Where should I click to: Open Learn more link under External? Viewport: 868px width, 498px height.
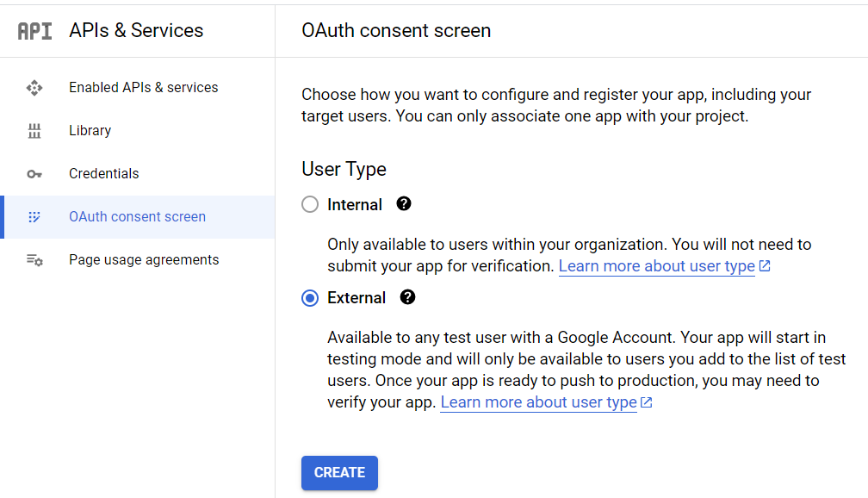coord(539,402)
